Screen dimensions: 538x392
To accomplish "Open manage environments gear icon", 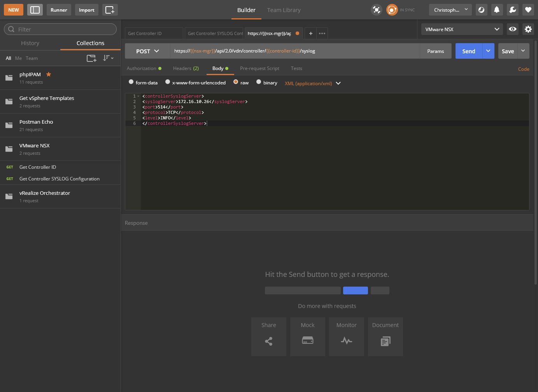I will point(528,29).
